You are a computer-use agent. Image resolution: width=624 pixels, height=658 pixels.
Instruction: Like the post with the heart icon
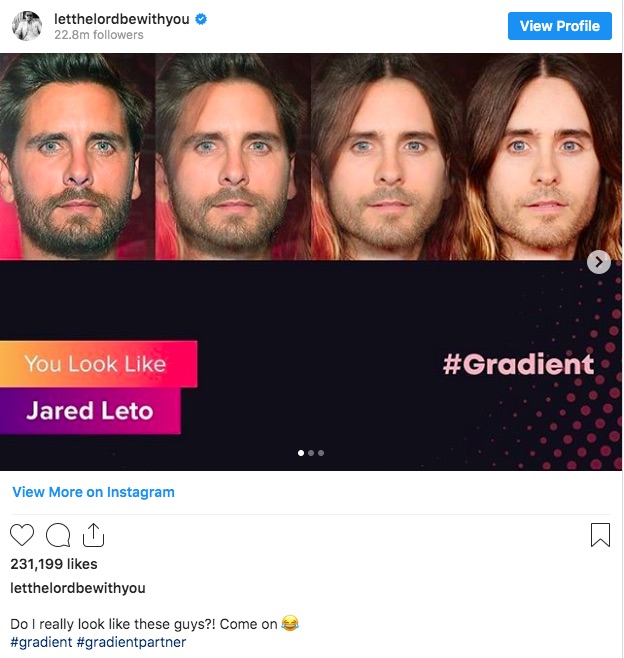(22, 535)
